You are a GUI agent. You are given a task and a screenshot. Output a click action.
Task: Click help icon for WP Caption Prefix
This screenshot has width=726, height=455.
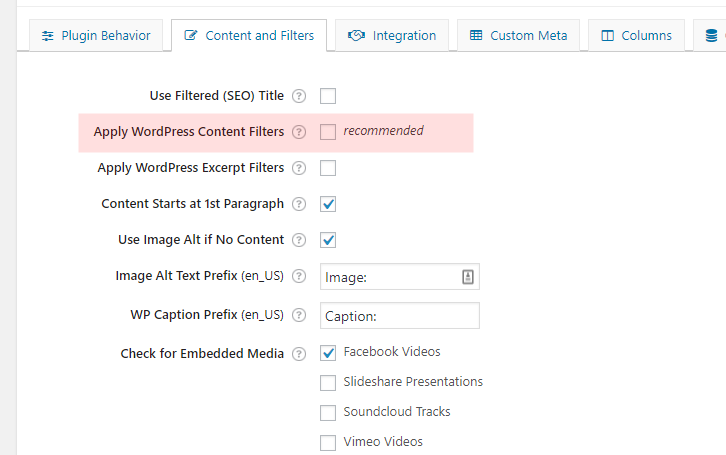click(x=298, y=315)
